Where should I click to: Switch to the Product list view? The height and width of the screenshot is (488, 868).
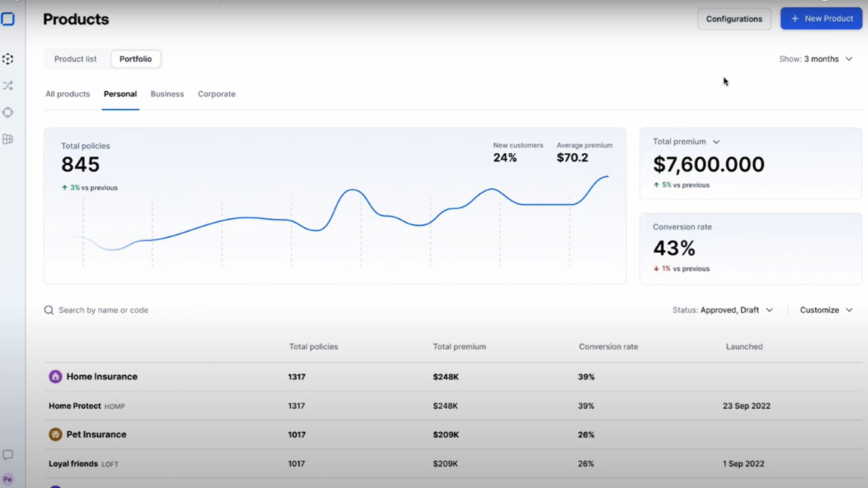coord(75,59)
